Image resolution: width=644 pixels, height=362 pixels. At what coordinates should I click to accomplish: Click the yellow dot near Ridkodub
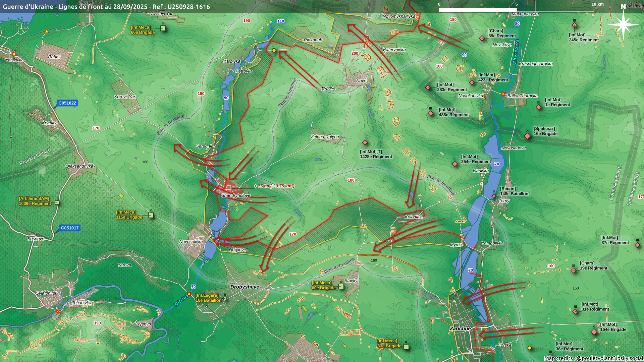pos(274,50)
